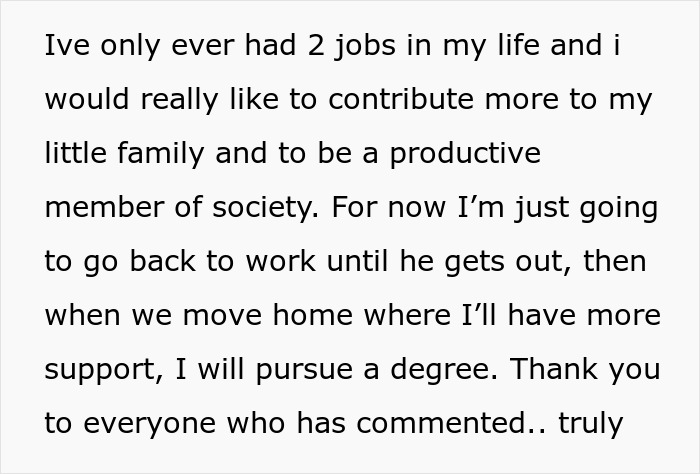Click the word "productive" in third line
The height and width of the screenshot is (474, 700).
click(465, 155)
